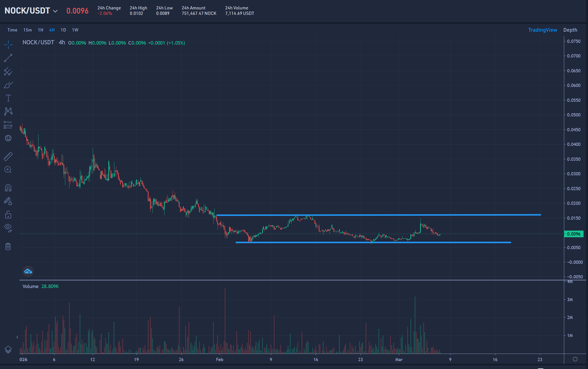
Task: Switch to the TradingView chart view
Action: [542, 30]
